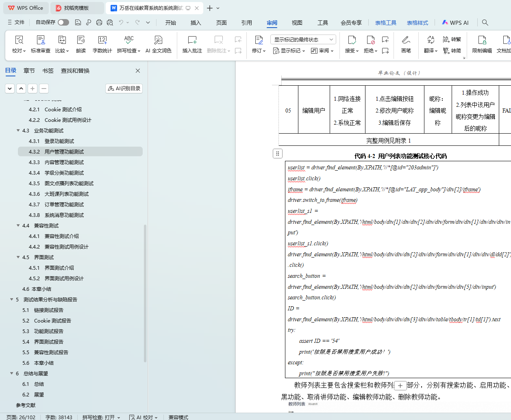Click the 朗读 read aloud icon

81,40
